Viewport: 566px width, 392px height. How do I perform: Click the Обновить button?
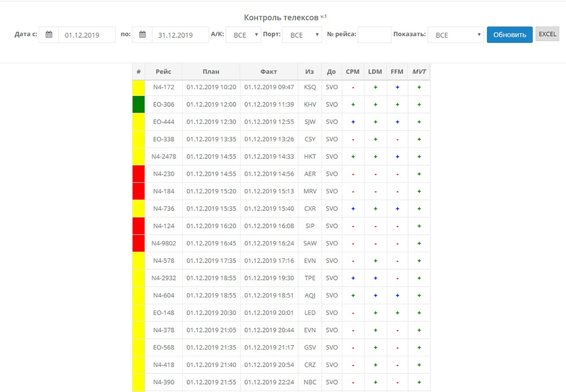click(x=509, y=35)
